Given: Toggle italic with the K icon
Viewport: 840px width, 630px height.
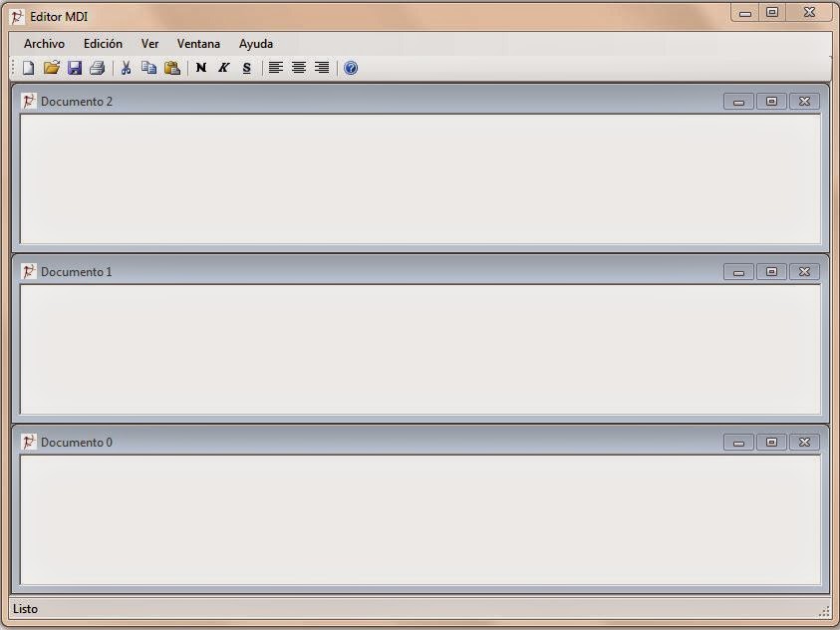Looking at the screenshot, I should point(224,68).
